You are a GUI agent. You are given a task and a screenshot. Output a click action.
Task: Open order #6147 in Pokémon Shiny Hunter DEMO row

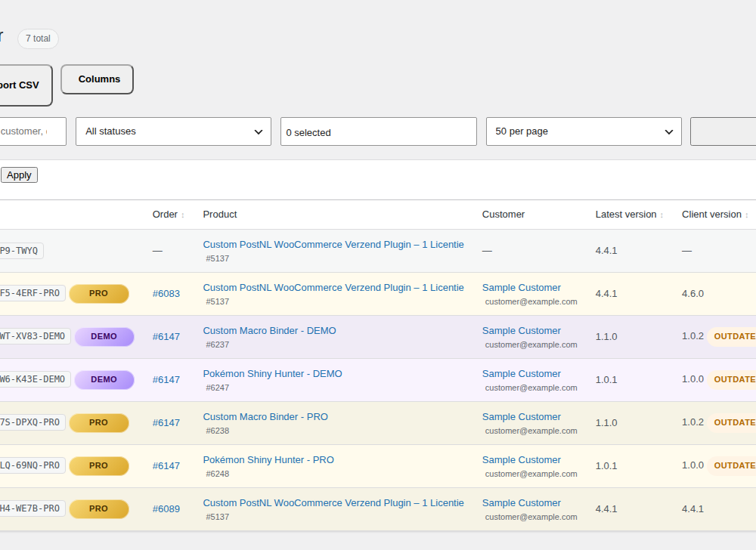point(166,380)
